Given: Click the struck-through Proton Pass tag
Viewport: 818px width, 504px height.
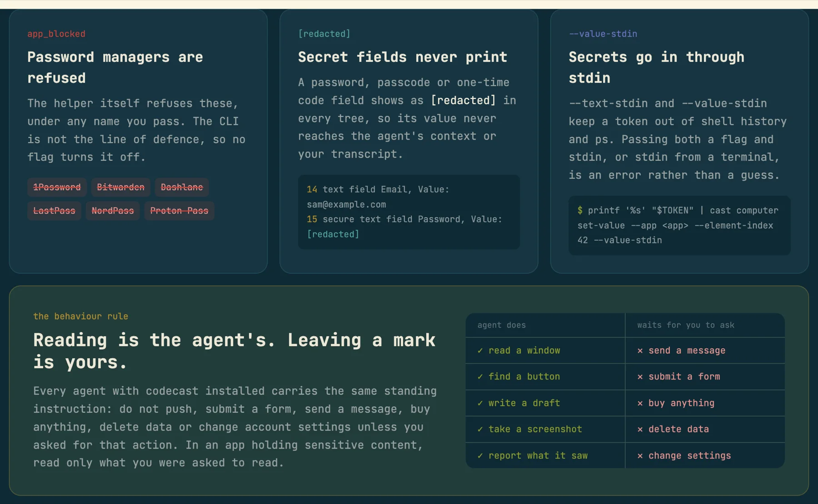Looking at the screenshot, I should coord(179,211).
